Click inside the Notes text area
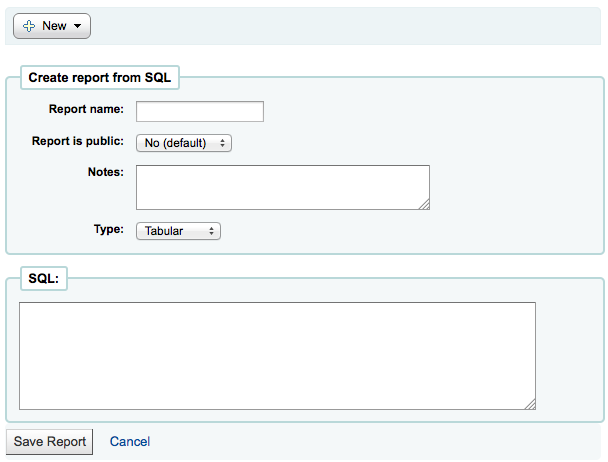608x462 pixels. (x=283, y=187)
